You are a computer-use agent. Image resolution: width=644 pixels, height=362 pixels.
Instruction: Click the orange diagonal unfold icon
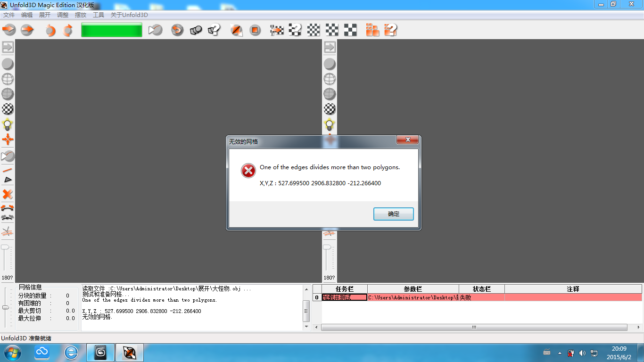(237, 30)
